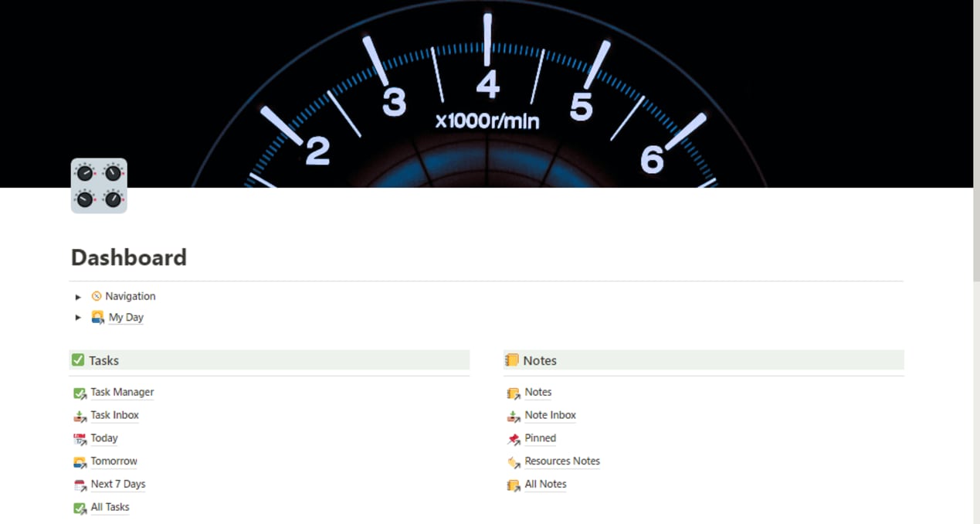The height and width of the screenshot is (524, 980).
Task: Open the Tomorrow tasks view
Action: pyautogui.click(x=114, y=461)
